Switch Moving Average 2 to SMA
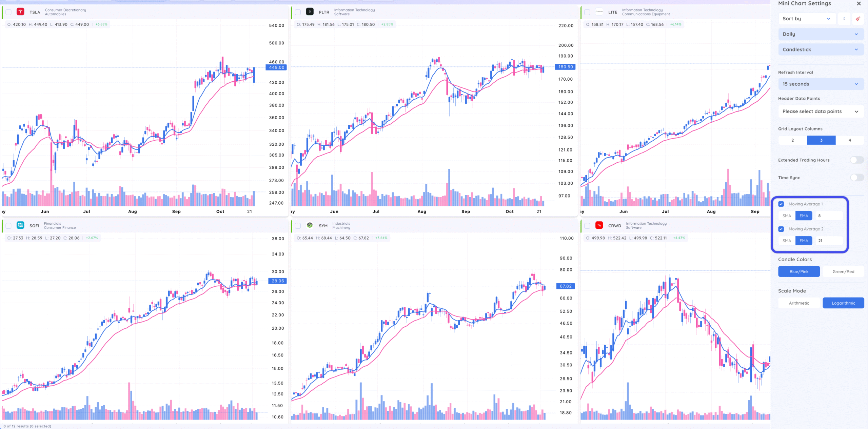 pos(787,241)
